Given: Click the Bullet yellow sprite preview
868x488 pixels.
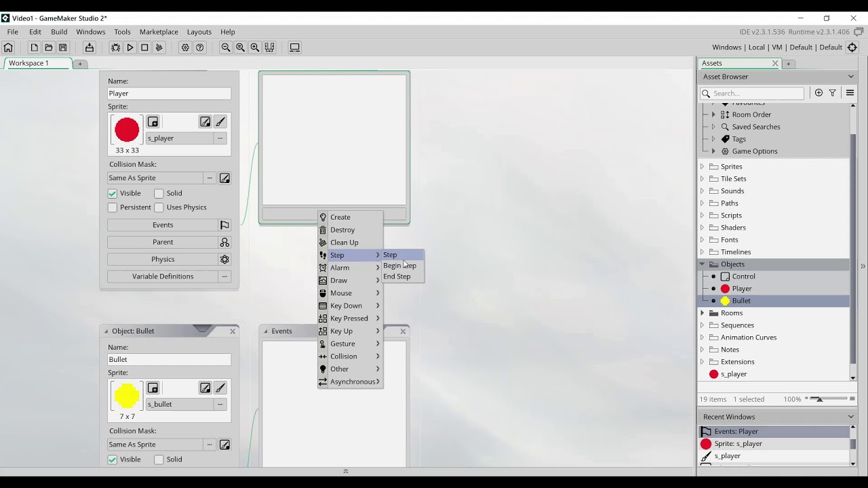Looking at the screenshot, I should [x=127, y=396].
